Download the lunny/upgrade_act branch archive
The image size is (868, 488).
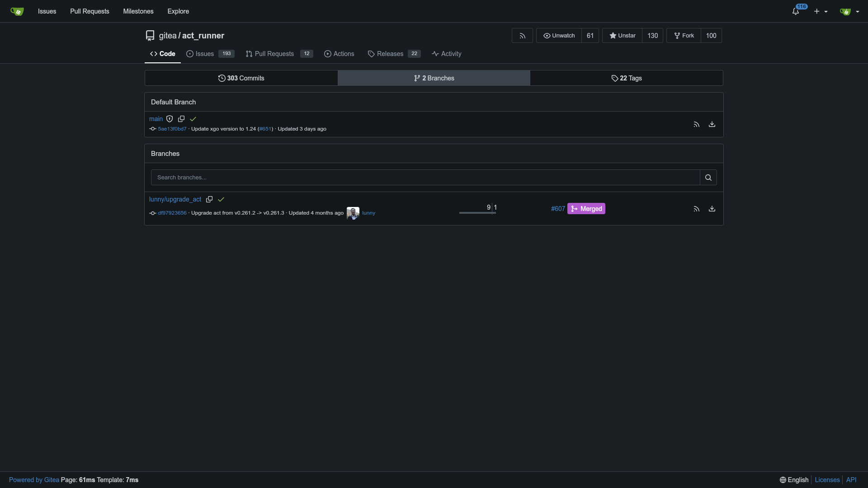pos(712,209)
